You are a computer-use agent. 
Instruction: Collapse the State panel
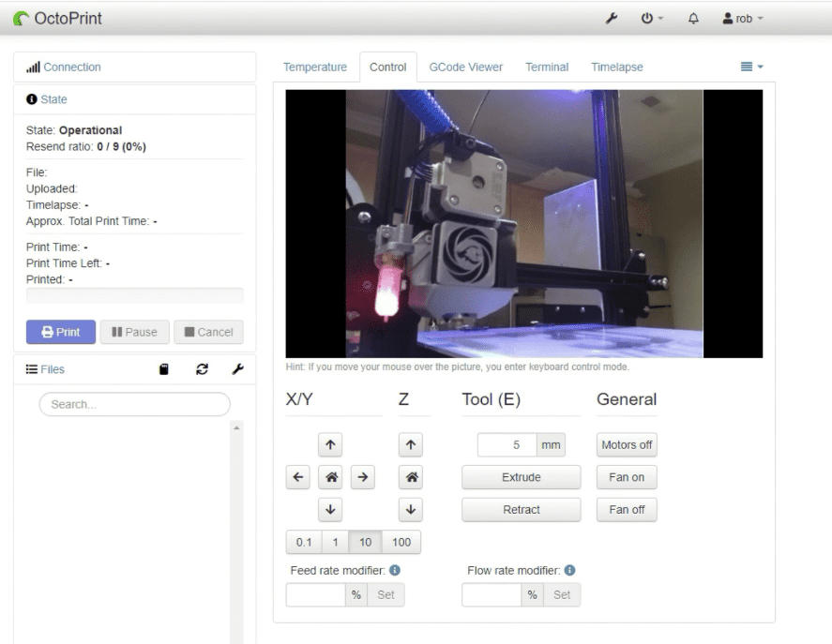pos(53,99)
